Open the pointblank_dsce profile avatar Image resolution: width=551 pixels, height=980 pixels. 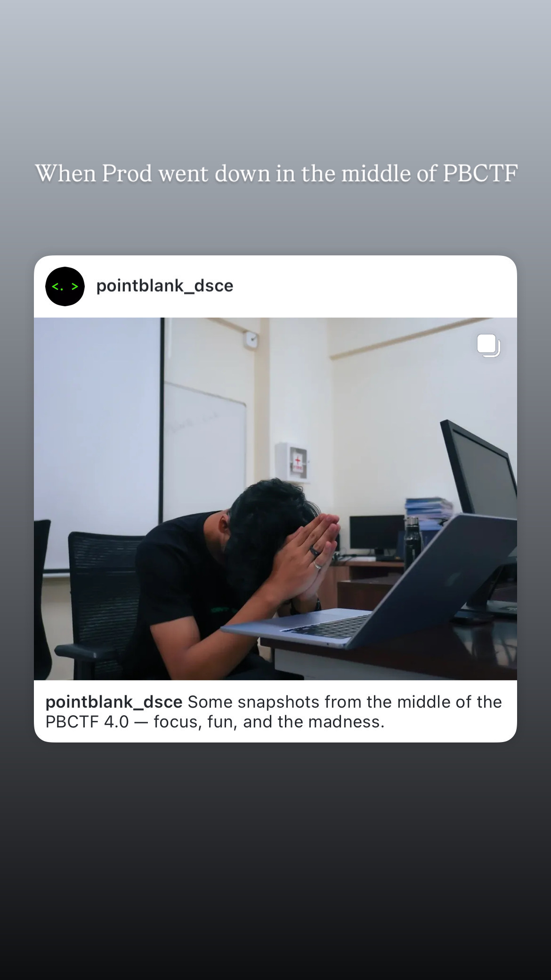(x=65, y=286)
